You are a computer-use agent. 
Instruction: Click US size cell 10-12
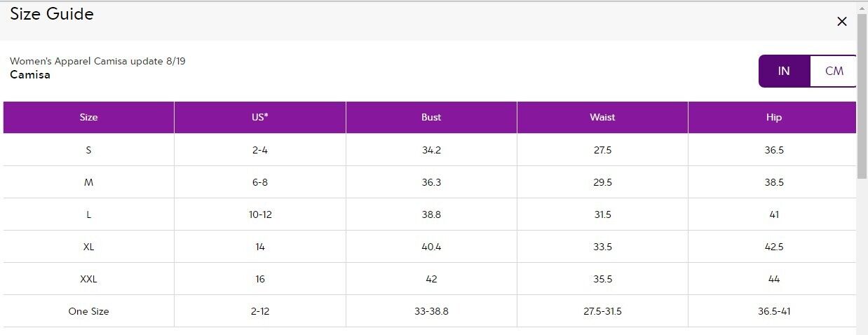tap(260, 214)
